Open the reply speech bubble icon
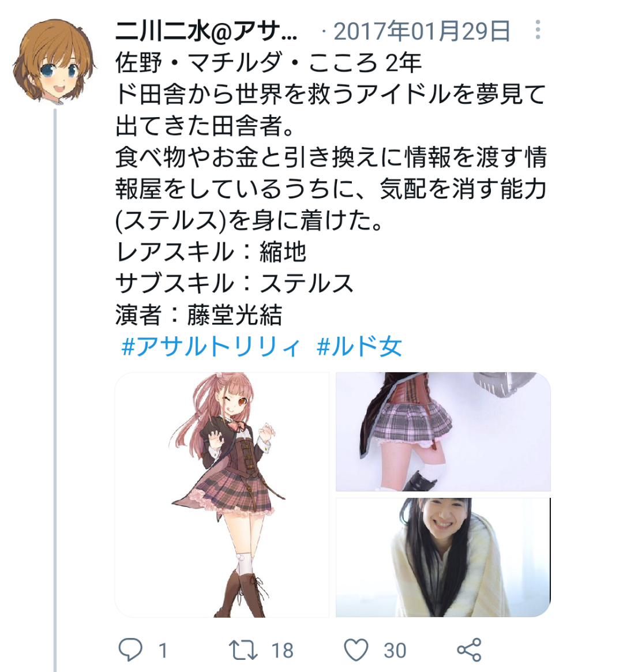The width and height of the screenshot is (623, 672). [x=130, y=650]
